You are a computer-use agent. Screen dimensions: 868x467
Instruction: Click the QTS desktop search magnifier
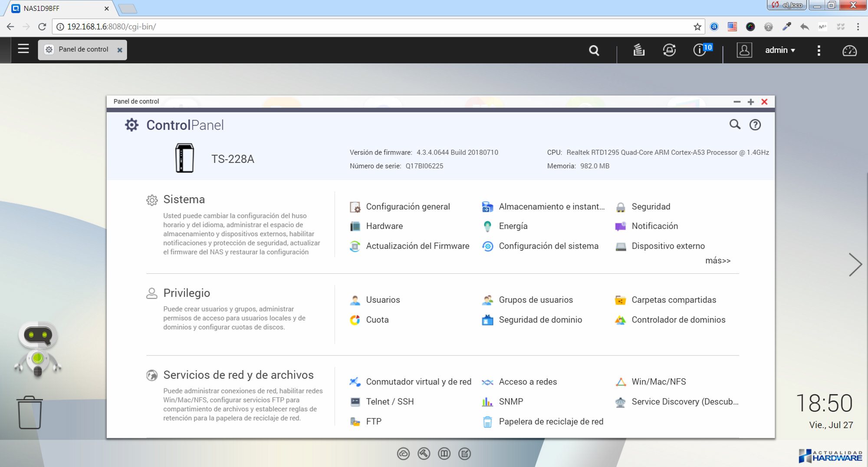coord(594,50)
